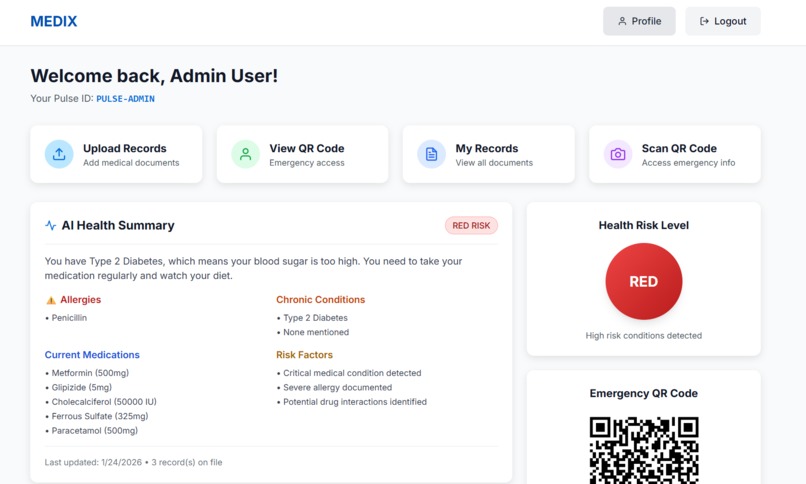
Task: Click the Welcome back, Admin User! heading
Action: point(154,76)
